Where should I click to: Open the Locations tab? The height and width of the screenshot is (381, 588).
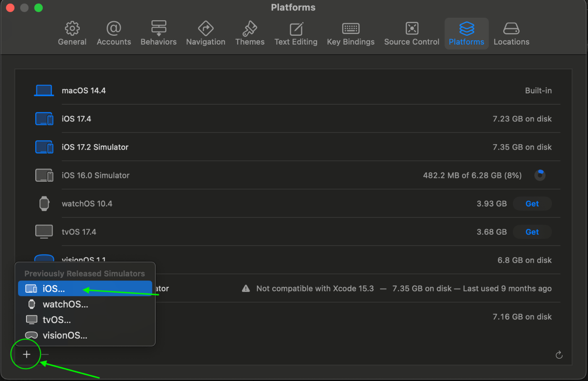pos(511,34)
